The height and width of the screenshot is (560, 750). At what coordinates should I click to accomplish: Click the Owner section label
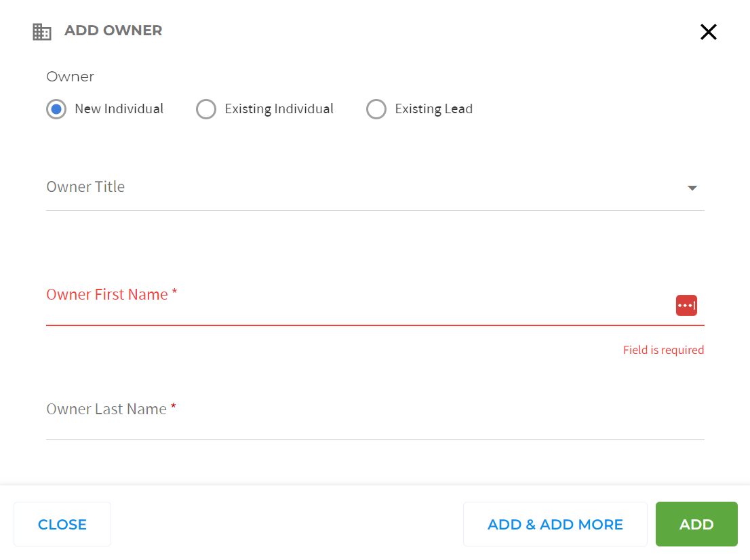(70, 77)
